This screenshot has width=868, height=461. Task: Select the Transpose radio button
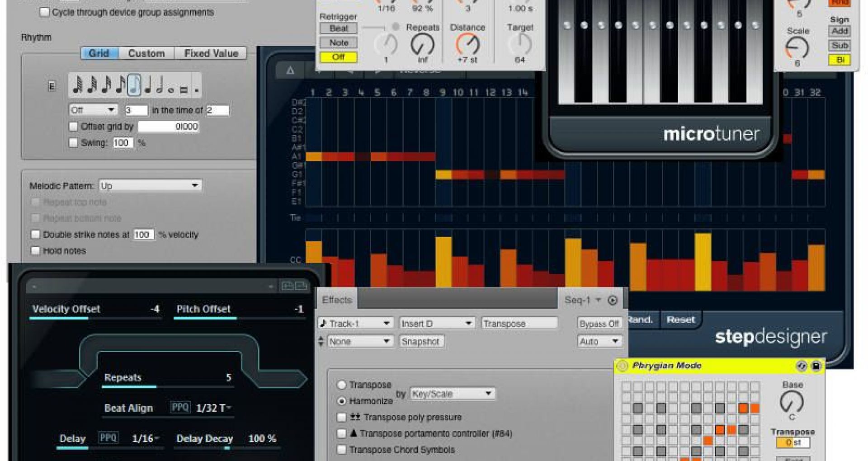click(342, 385)
